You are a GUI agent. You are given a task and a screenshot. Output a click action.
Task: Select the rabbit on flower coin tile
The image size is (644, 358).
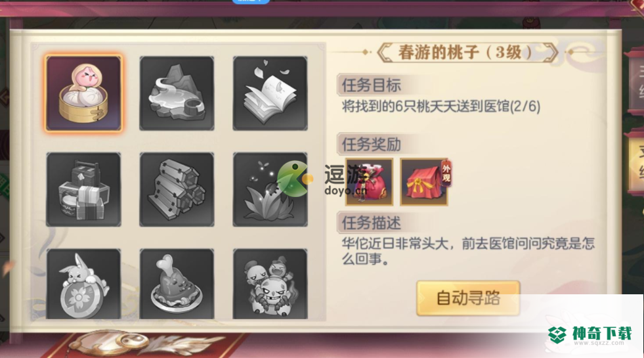pos(84,284)
